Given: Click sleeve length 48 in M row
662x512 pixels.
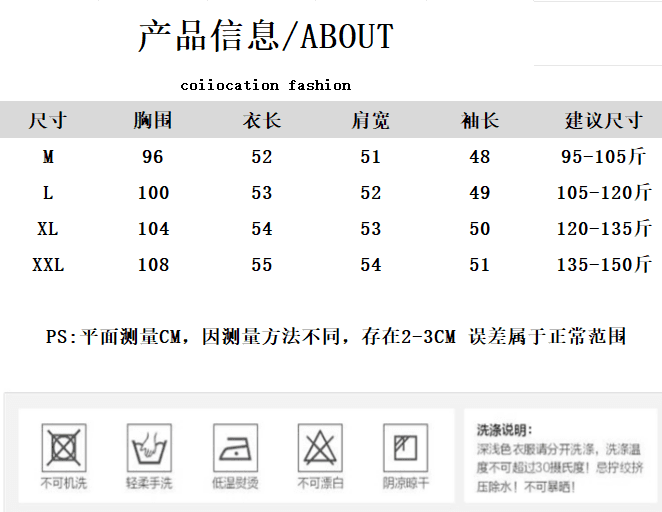Looking at the screenshot, I should [480, 157].
